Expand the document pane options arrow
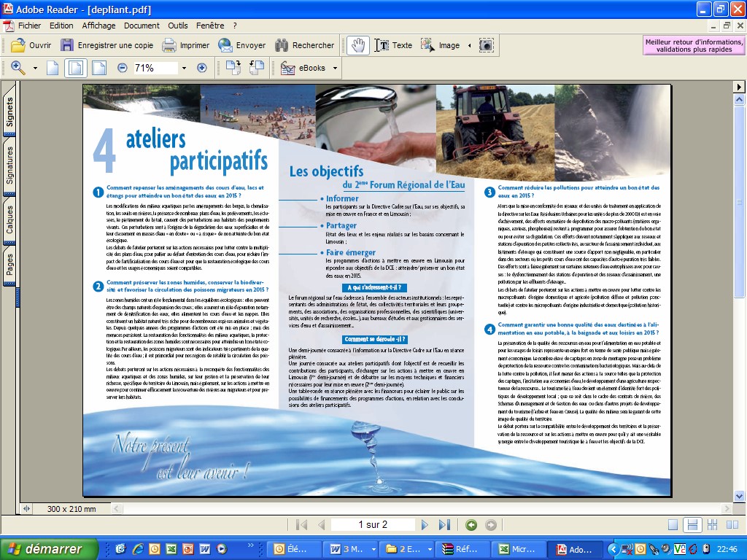 [x=739, y=87]
